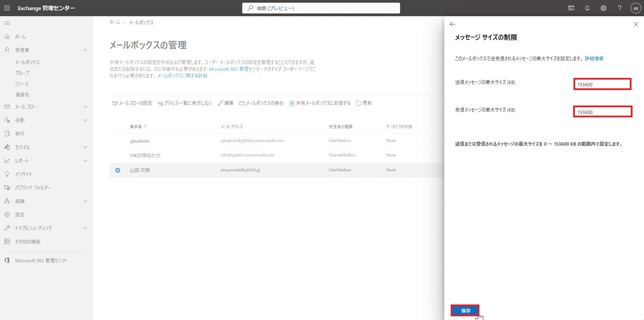This screenshot has width=644, height=320.
Task: Click the receive message max size field
Action: tap(602, 112)
